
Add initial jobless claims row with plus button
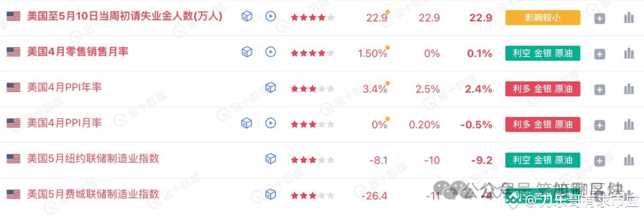(x=600, y=18)
